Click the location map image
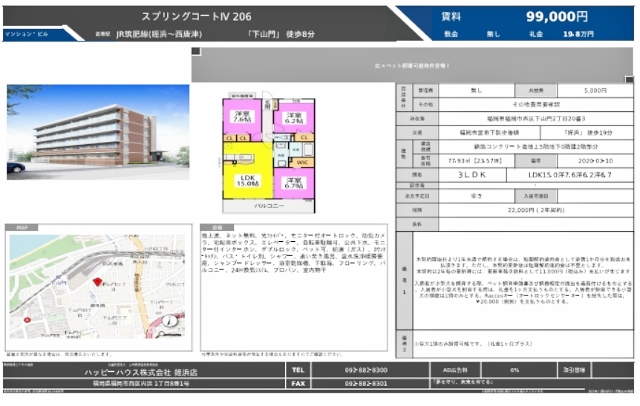Image resolution: width=640 pixels, height=406 pixels. (98, 286)
